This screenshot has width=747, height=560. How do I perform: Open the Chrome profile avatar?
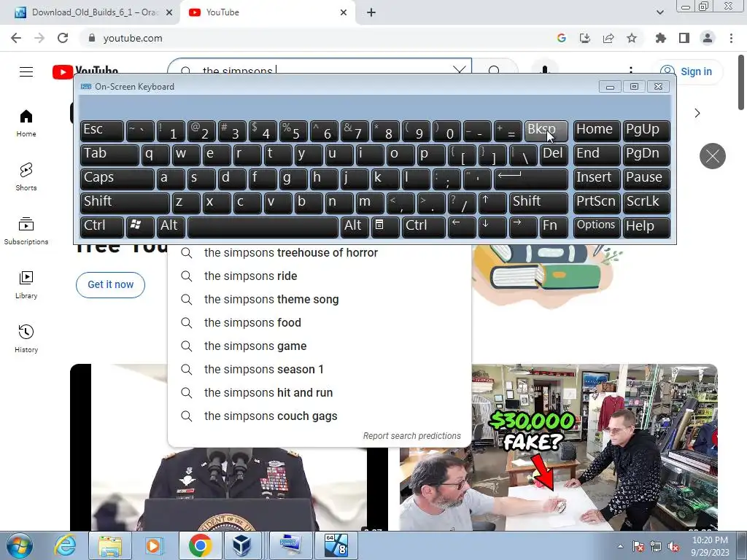708,38
